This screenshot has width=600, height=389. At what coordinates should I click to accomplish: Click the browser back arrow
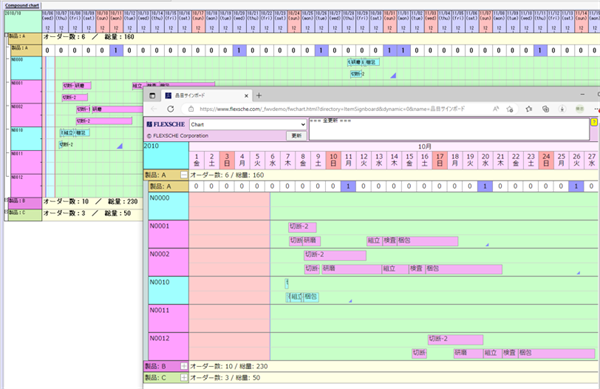(154, 109)
